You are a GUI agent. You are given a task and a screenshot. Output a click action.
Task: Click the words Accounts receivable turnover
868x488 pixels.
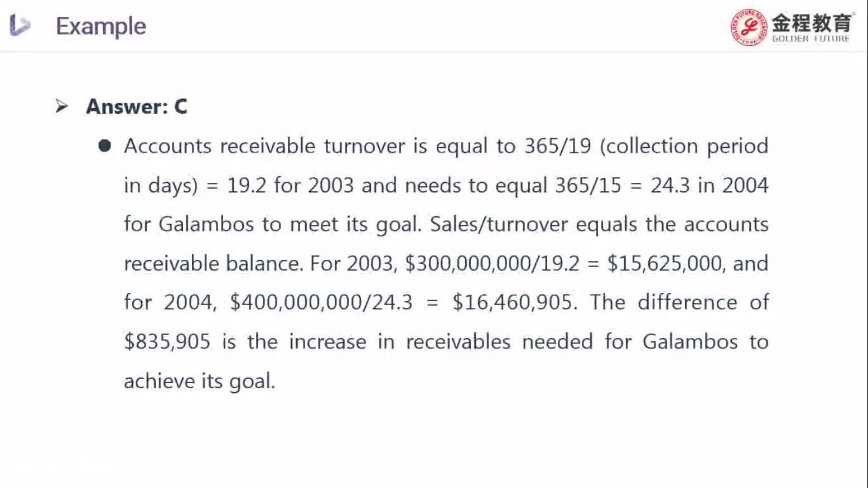(x=264, y=146)
